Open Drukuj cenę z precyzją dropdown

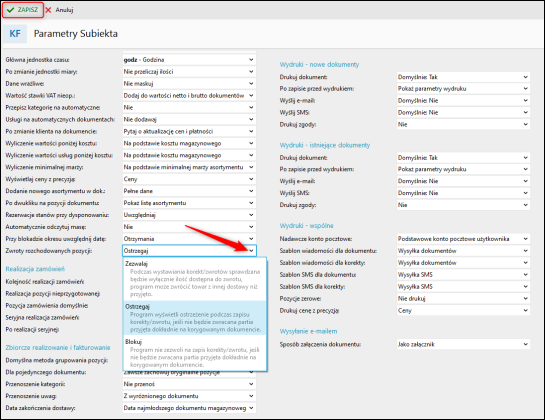click(x=463, y=310)
